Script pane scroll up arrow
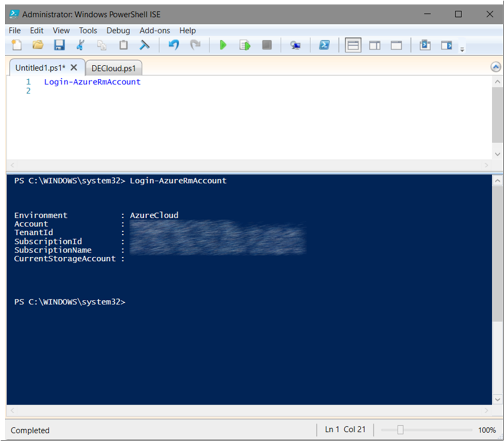The image size is (504, 441). pos(497,81)
